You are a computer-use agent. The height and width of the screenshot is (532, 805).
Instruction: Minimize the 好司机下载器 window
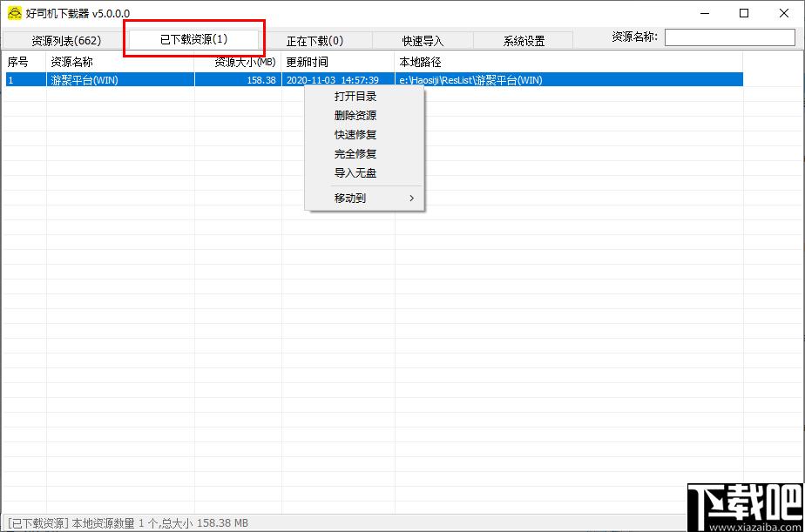click(x=705, y=13)
